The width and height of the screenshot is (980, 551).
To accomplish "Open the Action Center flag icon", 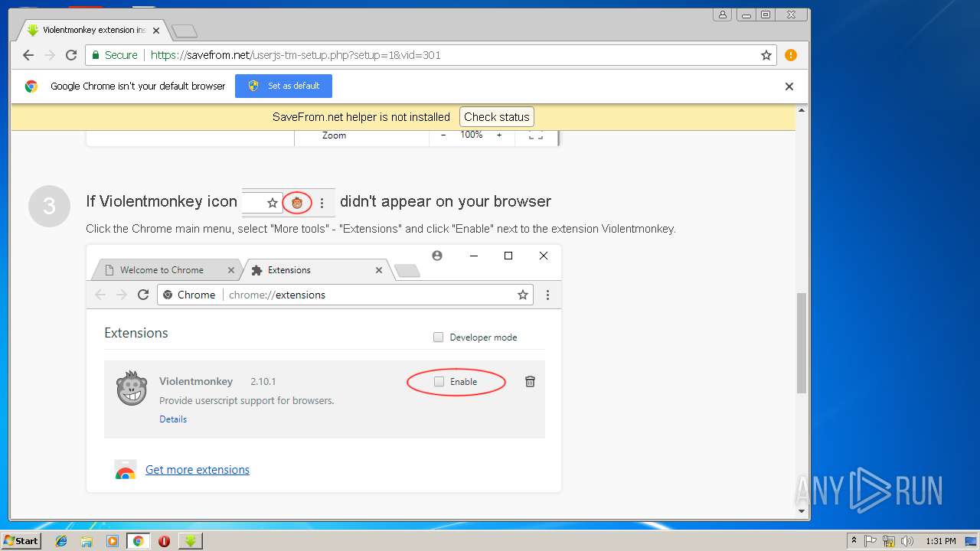I will click(x=871, y=541).
